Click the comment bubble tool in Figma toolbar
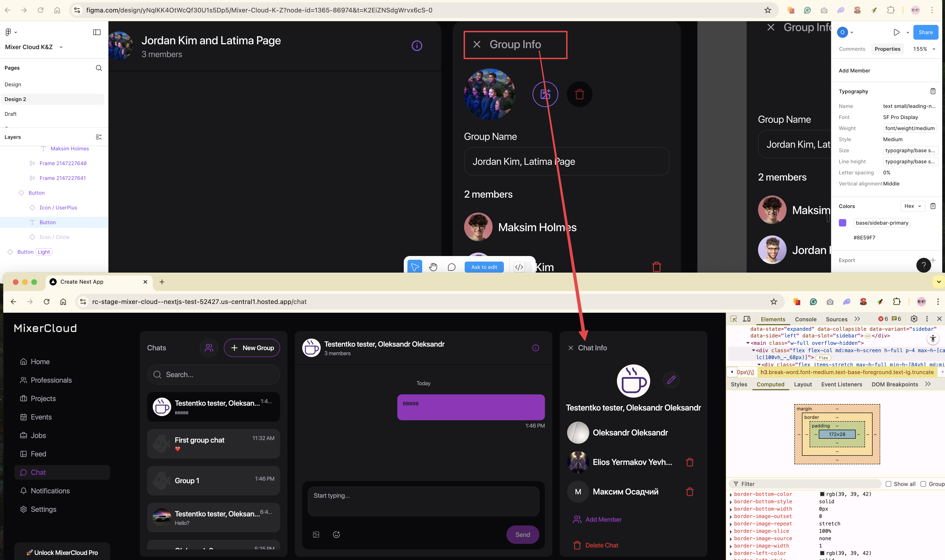The width and height of the screenshot is (945, 560). [451, 267]
